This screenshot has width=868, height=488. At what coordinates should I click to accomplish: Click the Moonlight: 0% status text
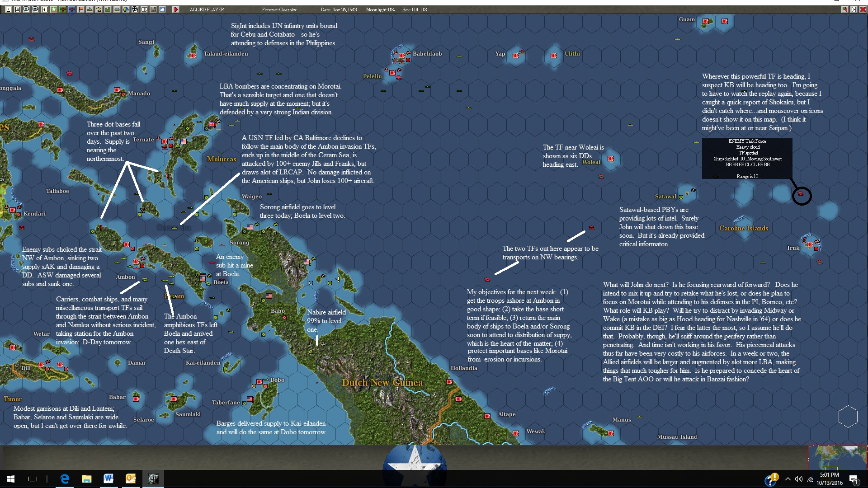pyautogui.click(x=380, y=9)
